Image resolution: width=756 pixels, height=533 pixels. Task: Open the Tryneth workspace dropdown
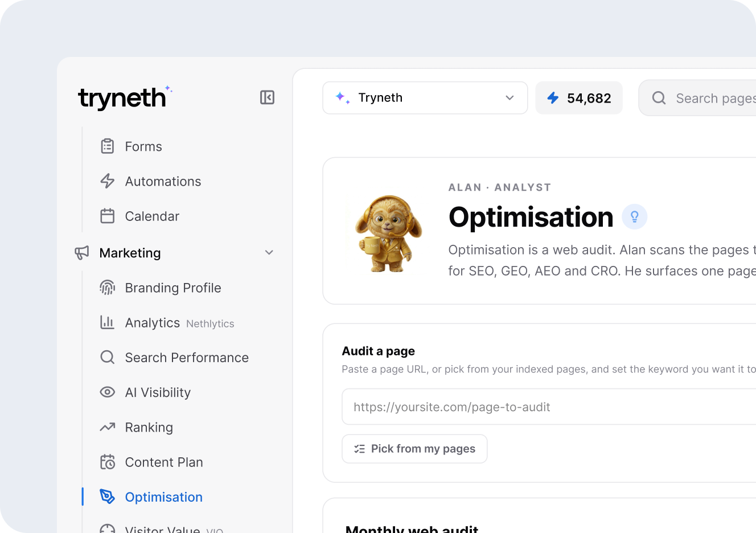(425, 98)
